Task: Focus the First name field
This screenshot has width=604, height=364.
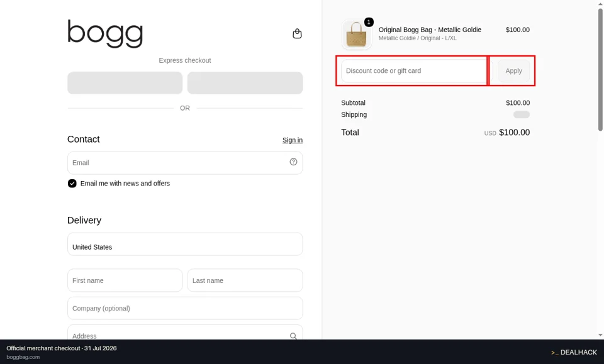Action: pyautogui.click(x=125, y=280)
